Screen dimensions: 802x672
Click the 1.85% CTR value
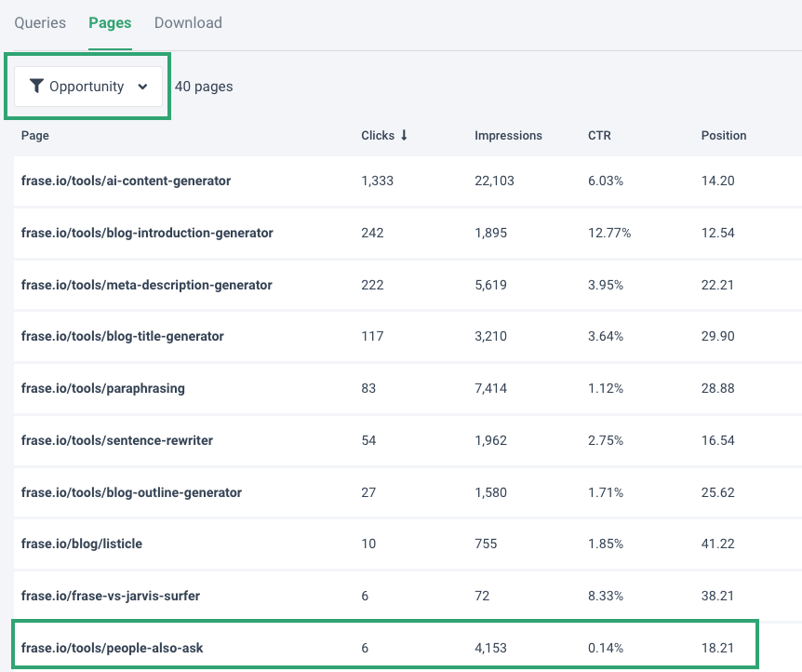pos(606,544)
